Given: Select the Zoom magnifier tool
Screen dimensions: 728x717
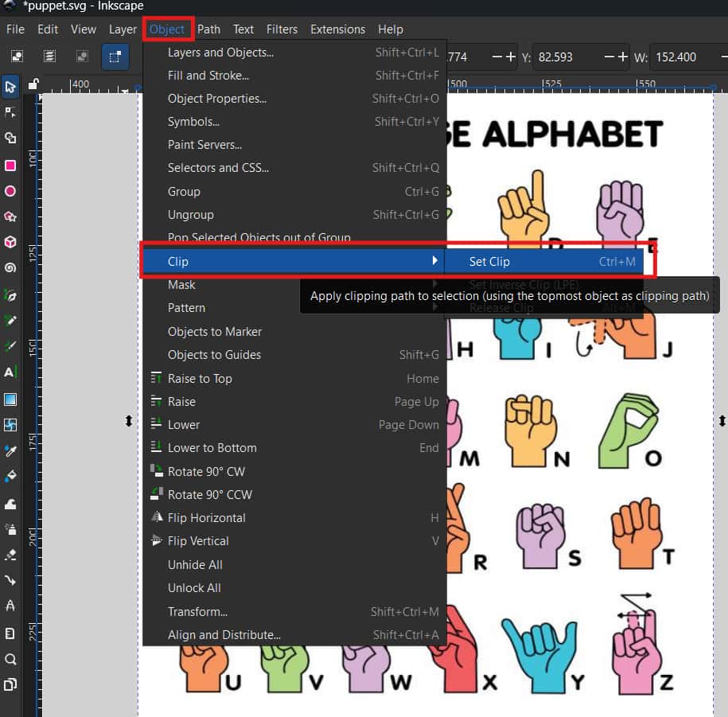Looking at the screenshot, I should tap(10, 659).
